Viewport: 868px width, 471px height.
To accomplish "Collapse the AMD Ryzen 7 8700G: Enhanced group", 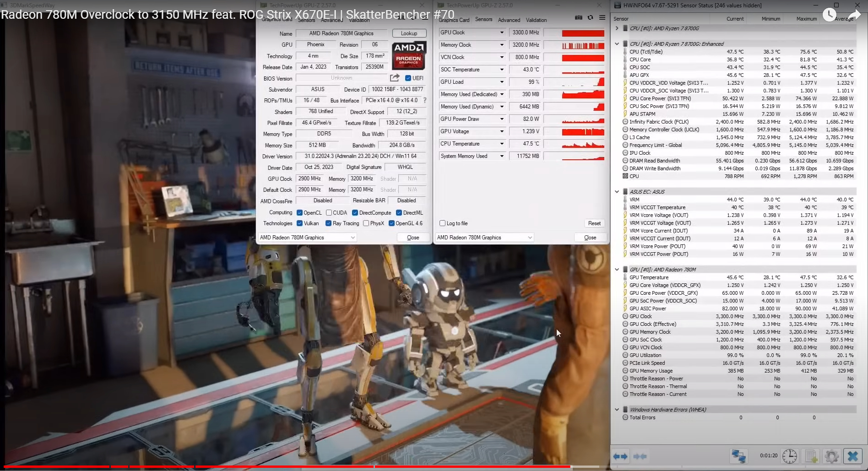I will coord(617,44).
